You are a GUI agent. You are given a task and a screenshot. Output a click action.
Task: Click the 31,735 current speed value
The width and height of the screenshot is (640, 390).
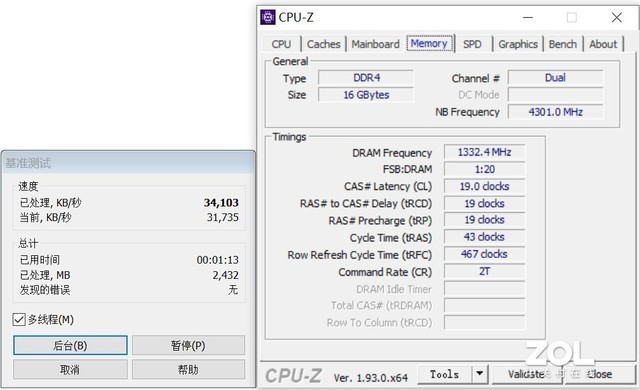222,217
